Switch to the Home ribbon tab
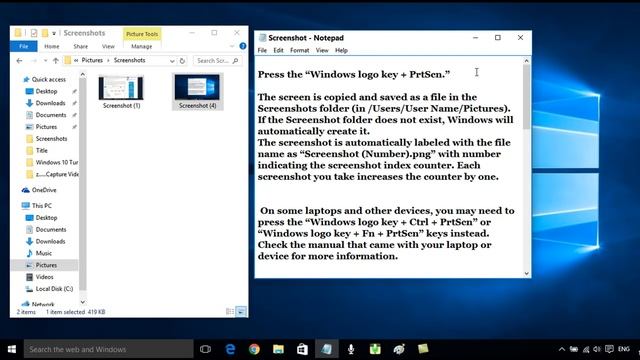 pyautogui.click(x=52, y=47)
